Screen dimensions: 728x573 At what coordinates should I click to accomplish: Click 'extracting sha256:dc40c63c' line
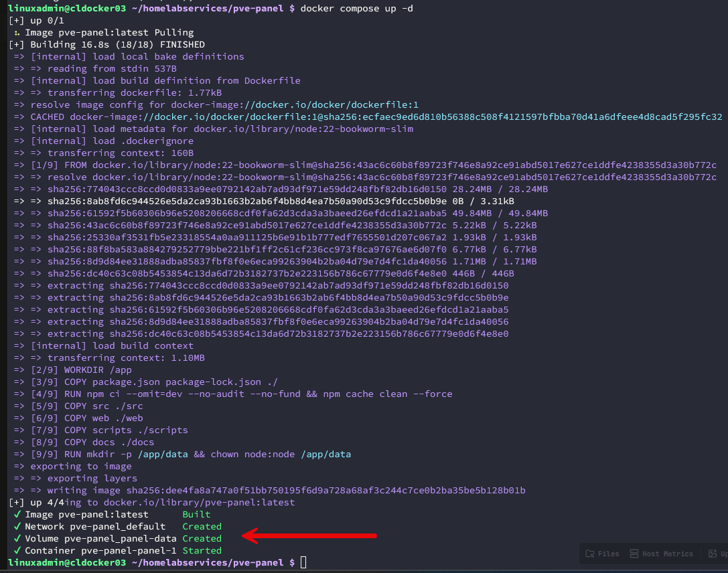pyautogui.click(x=261, y=334)
